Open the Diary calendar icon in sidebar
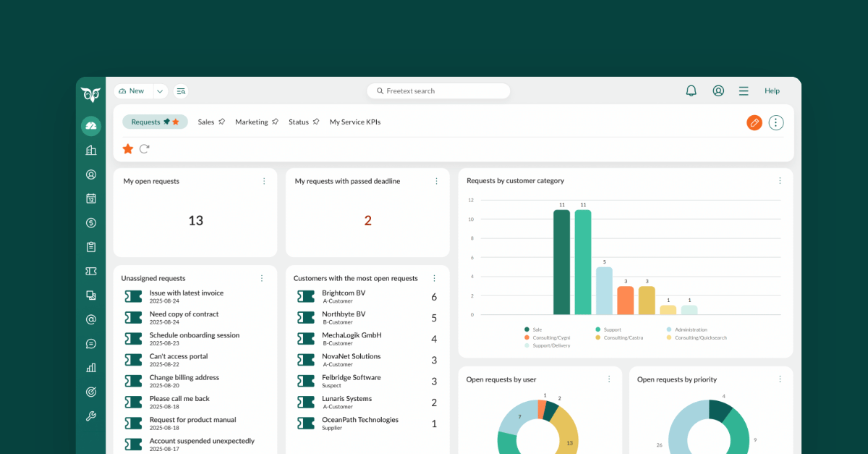 pos(90,198)
